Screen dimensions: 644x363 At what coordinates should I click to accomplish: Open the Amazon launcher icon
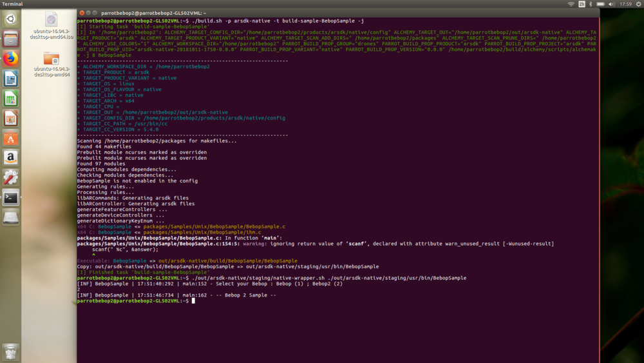(10, 157)
